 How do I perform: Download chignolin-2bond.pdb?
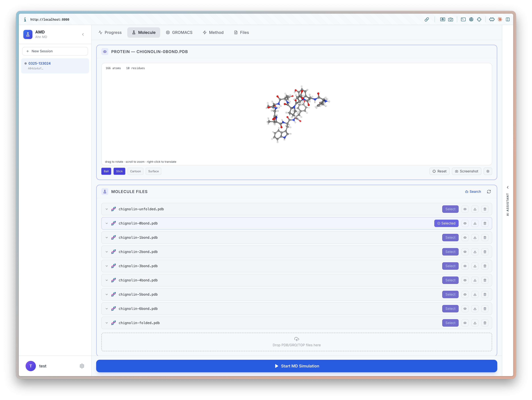pos(475,252)
